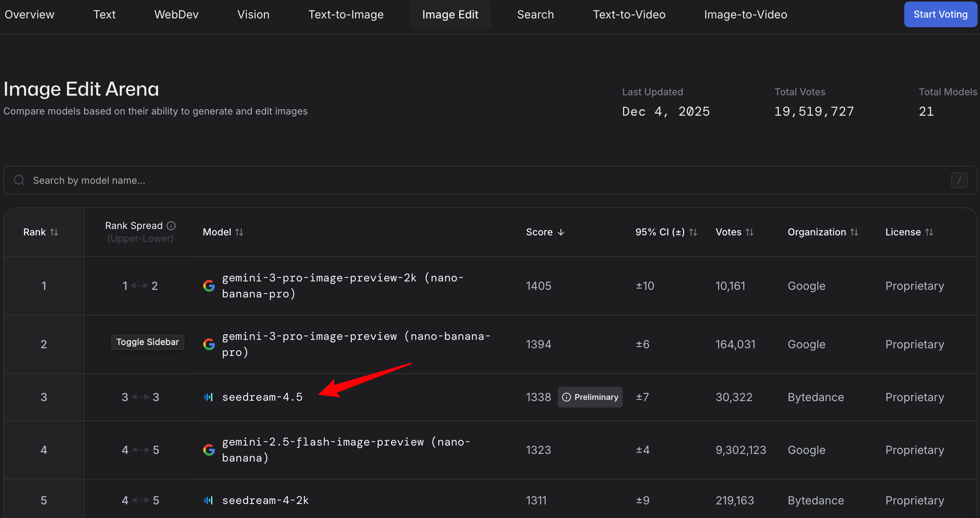The width and height of the screenshot is (980, 518).
Task: Toggle sort order on Rank column
Action: click(54, 232)
